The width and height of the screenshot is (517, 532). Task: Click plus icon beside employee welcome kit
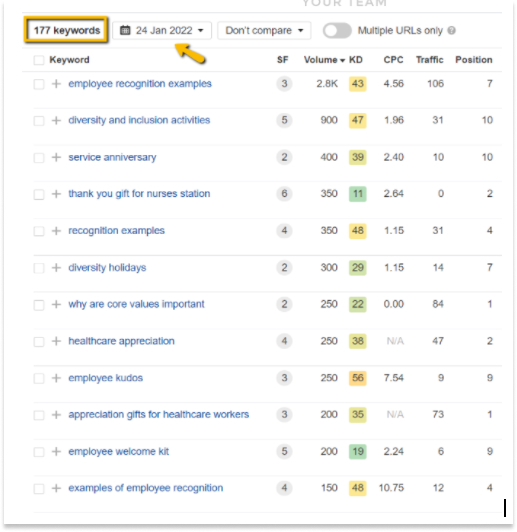coord(56,452)
